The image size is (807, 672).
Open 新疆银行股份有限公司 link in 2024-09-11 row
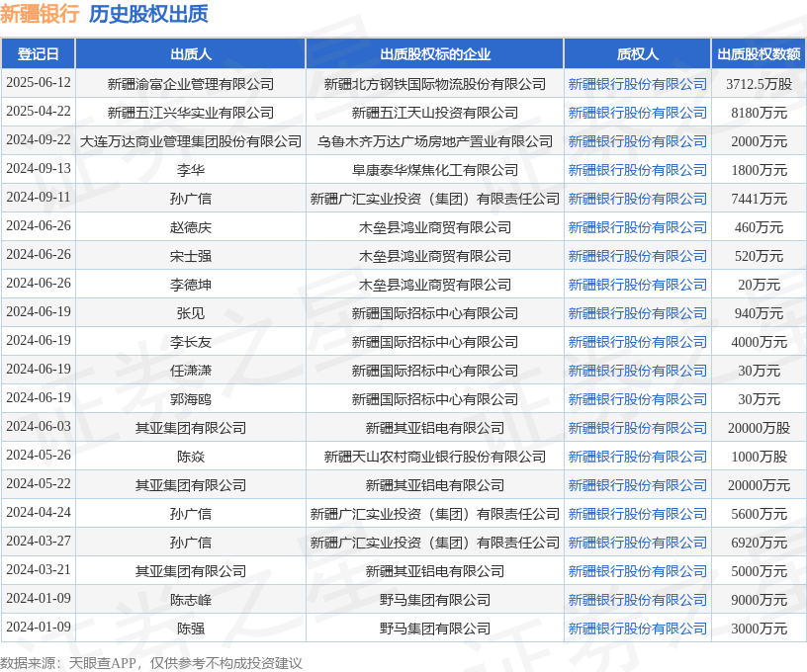638,199
